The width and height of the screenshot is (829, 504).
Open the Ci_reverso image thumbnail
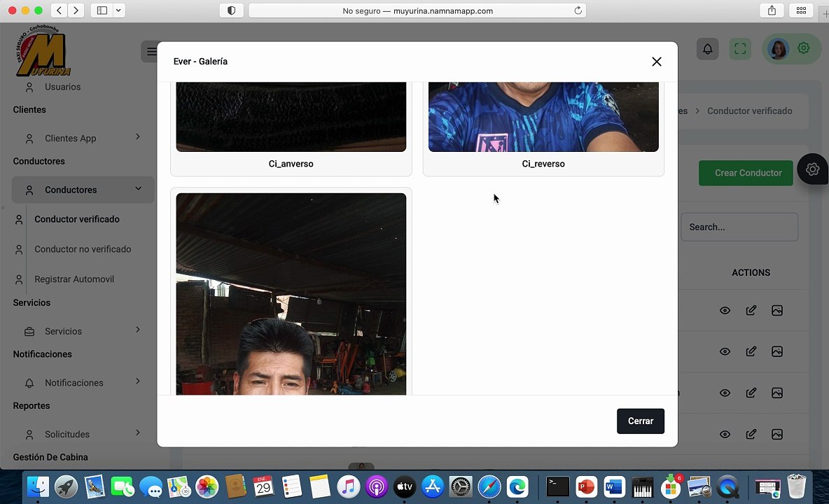[x=543, y=117]
